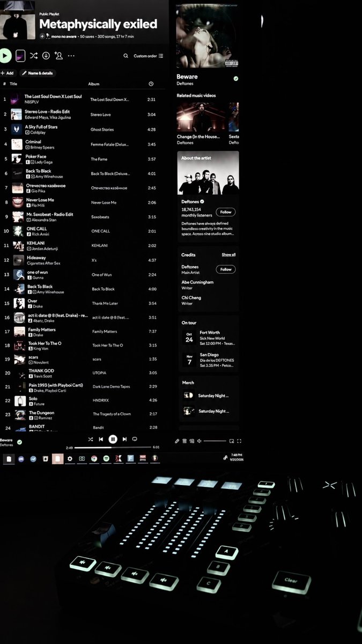Play the Change (In the House...) music video
This screenshot has width=362, height=644.
[x=202, y=117]
